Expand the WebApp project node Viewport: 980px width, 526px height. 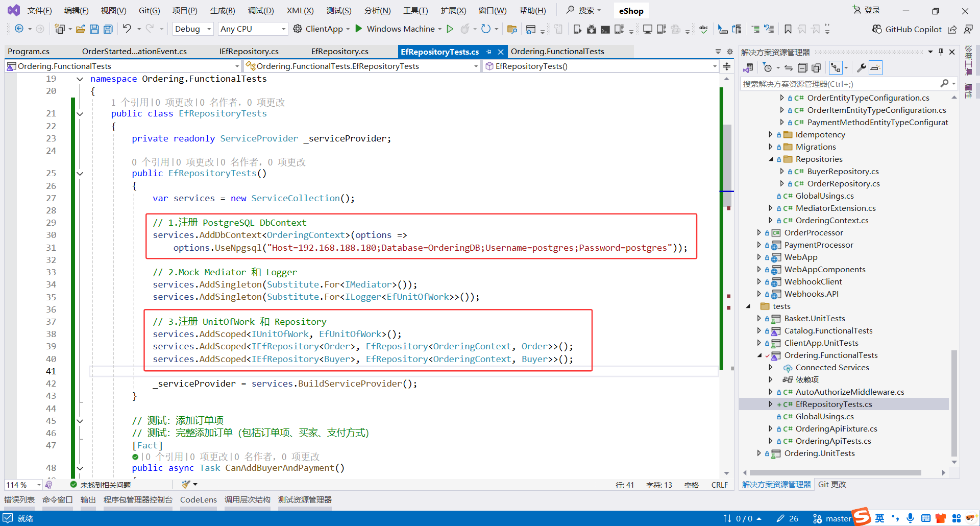point(759,257)
